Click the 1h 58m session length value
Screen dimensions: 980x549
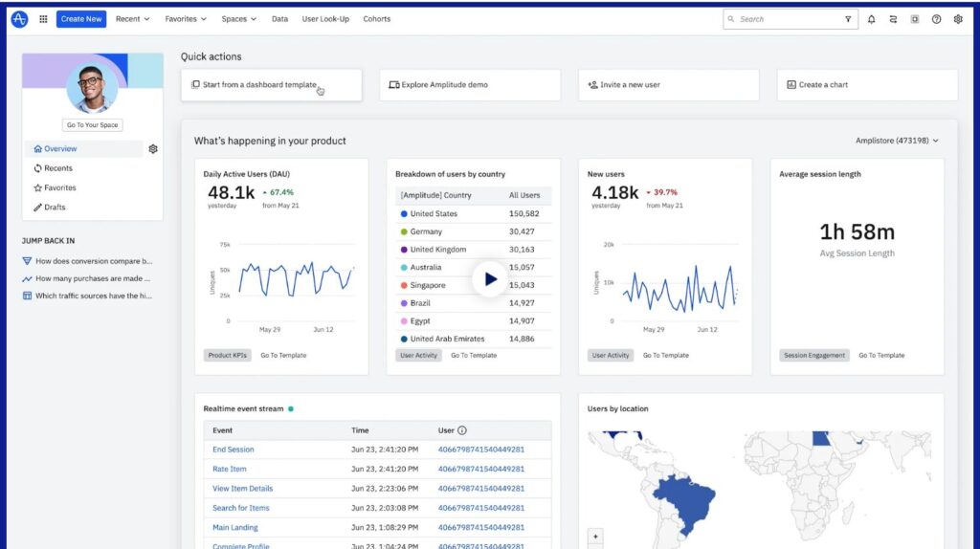857,231
